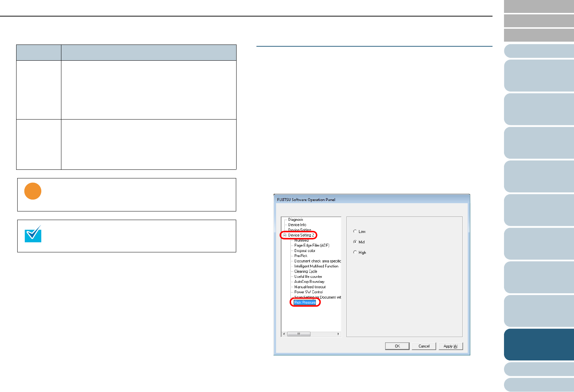Select Page Edge Filler (ADF)
The image size is (574, 392).
[x=312, y=246]
